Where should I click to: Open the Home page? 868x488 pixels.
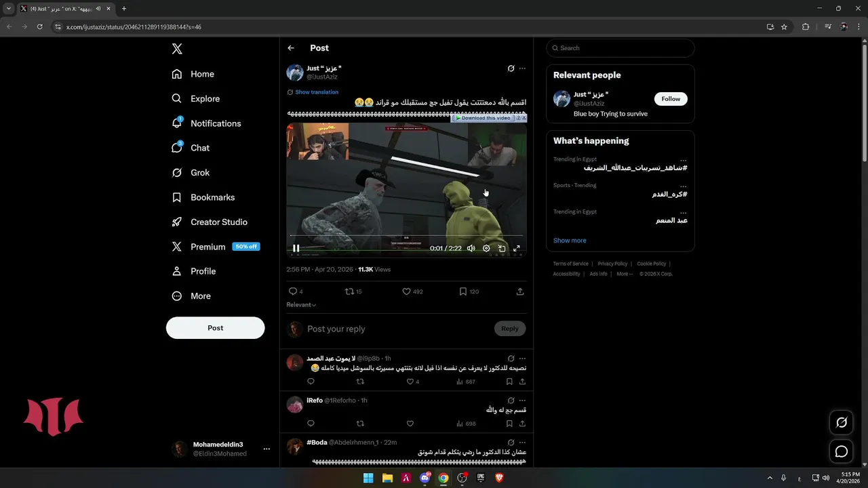click(x=193, y=74)
